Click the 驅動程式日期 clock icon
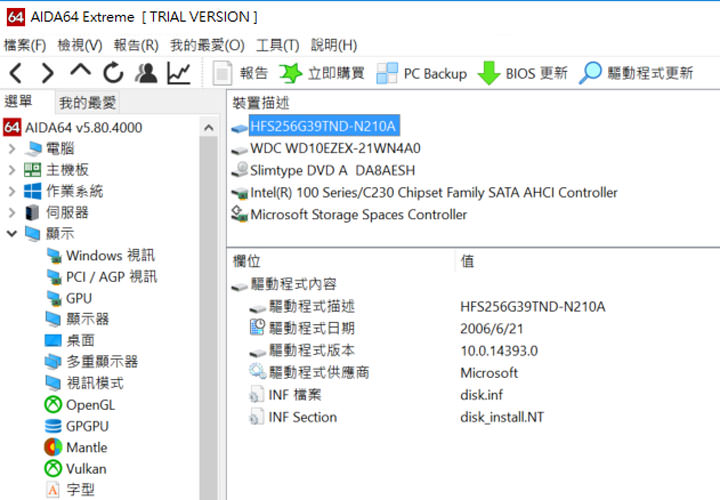The image size is (720, 500). [257, 327]
